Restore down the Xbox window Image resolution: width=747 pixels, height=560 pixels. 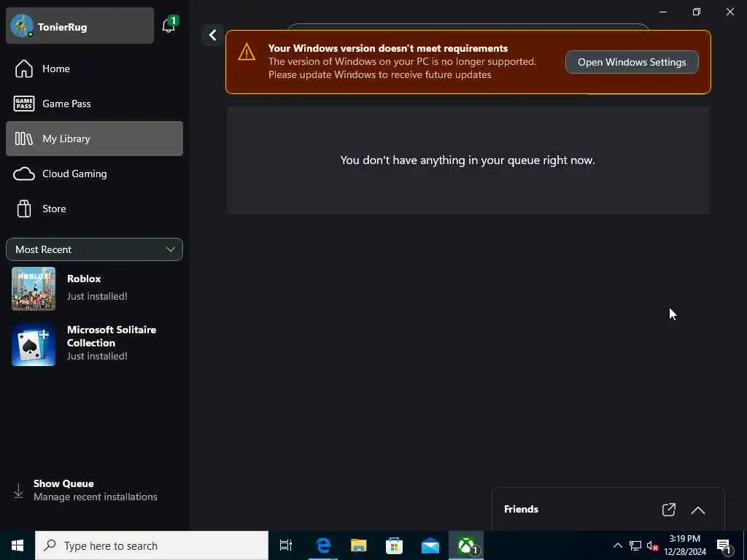click(x=697, y=12)
